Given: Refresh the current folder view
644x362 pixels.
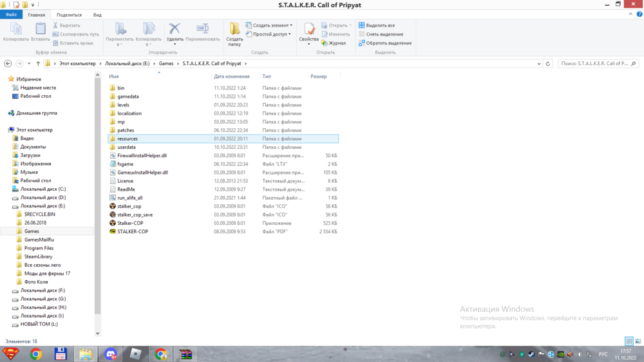Looking at the screenshot, I should (x=548, y=64).
